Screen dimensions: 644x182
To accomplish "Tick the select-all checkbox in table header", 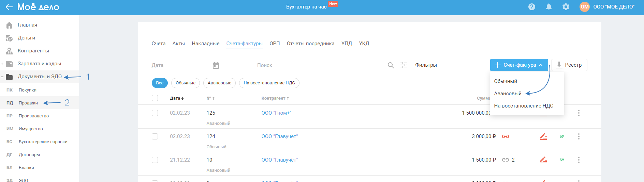I will 155,98.
